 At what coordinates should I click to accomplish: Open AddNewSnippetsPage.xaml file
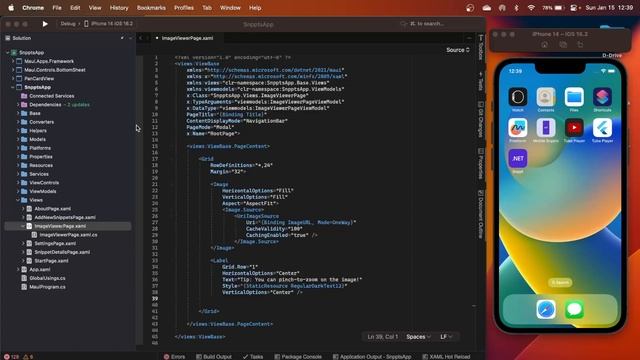click(x=65, y=217)
